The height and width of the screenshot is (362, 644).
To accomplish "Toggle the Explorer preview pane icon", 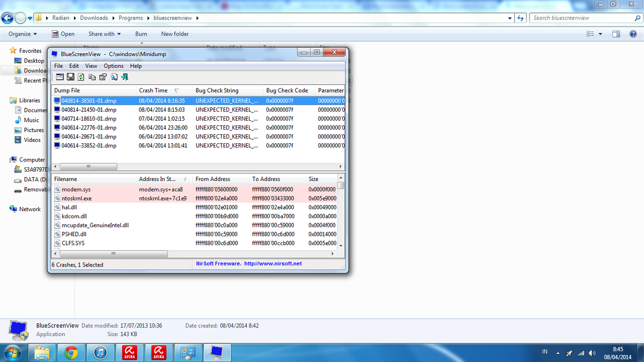I will coord(616,34).
